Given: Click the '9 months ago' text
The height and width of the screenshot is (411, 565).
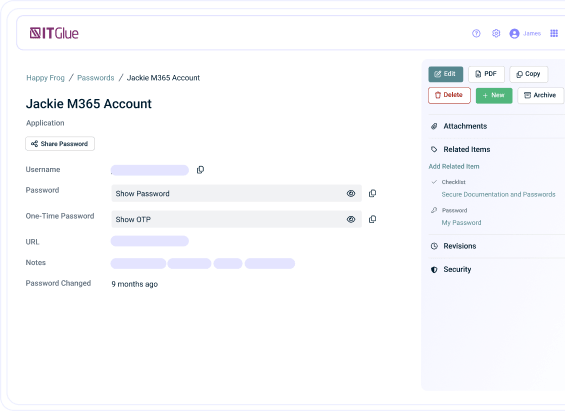Looking at the screenshot, I should click(x=134, y=284).
